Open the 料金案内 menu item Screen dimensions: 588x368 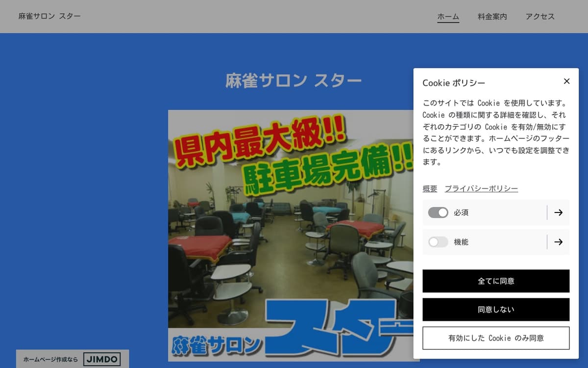pyautogui.click(x=492, y=17)
